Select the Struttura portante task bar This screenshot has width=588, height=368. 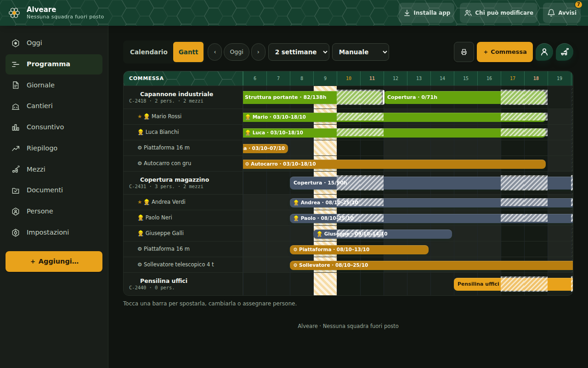313,98
